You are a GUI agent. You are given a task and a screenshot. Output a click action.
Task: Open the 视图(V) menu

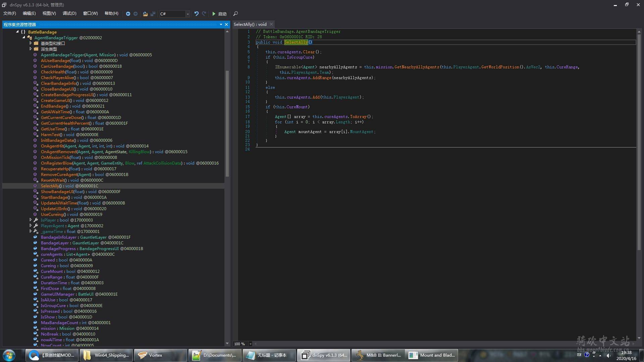[x=49, y=13]
